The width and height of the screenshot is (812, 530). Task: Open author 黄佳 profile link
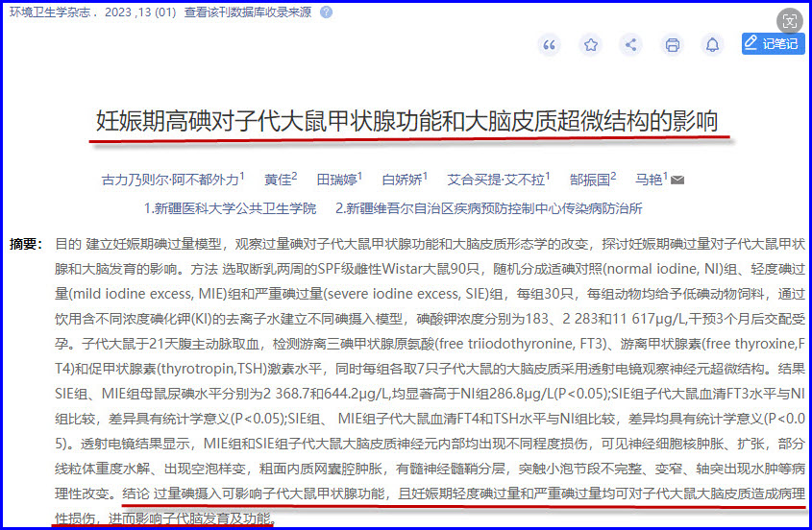[278, 180]
